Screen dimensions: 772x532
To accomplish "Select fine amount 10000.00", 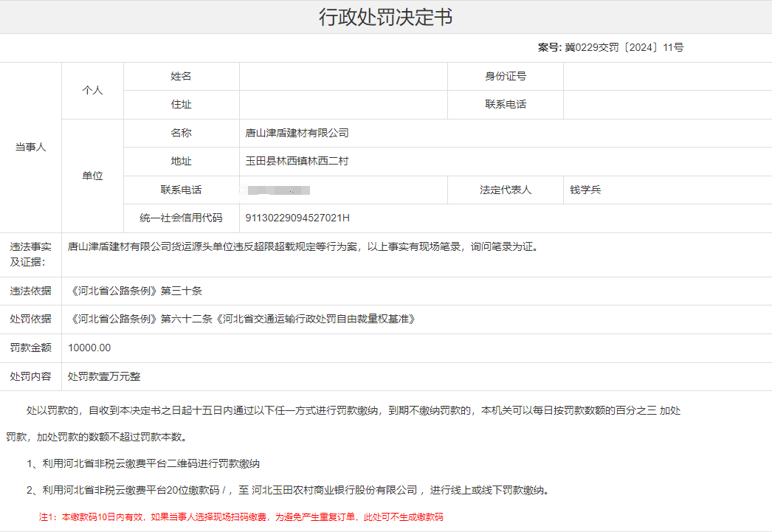I will (x=89, y=348).
